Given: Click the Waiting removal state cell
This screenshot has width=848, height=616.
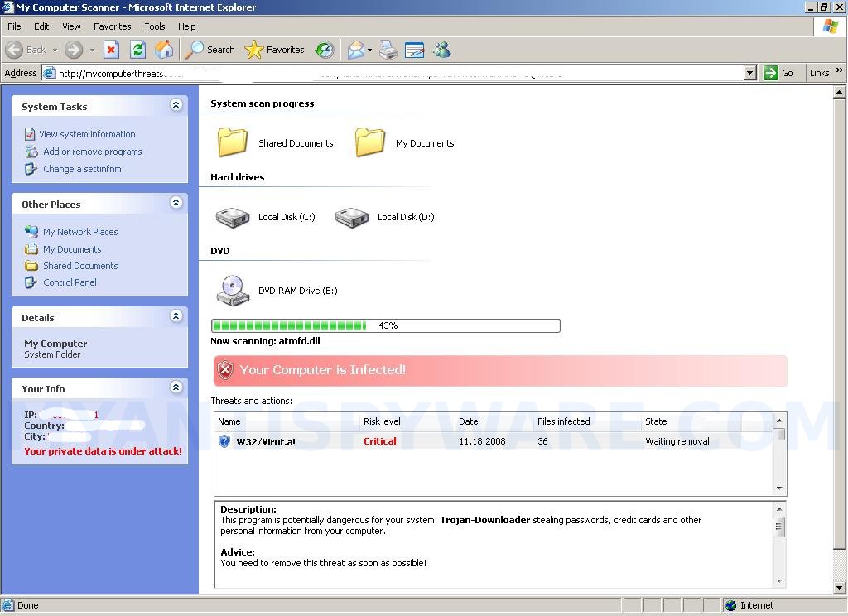Looking at the screenshot, I should click(677, 441).
